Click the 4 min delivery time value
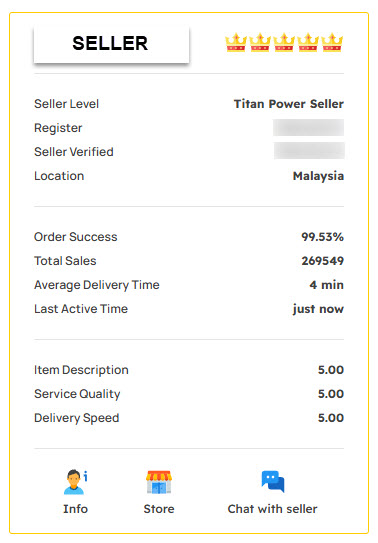 coord(326,285)
